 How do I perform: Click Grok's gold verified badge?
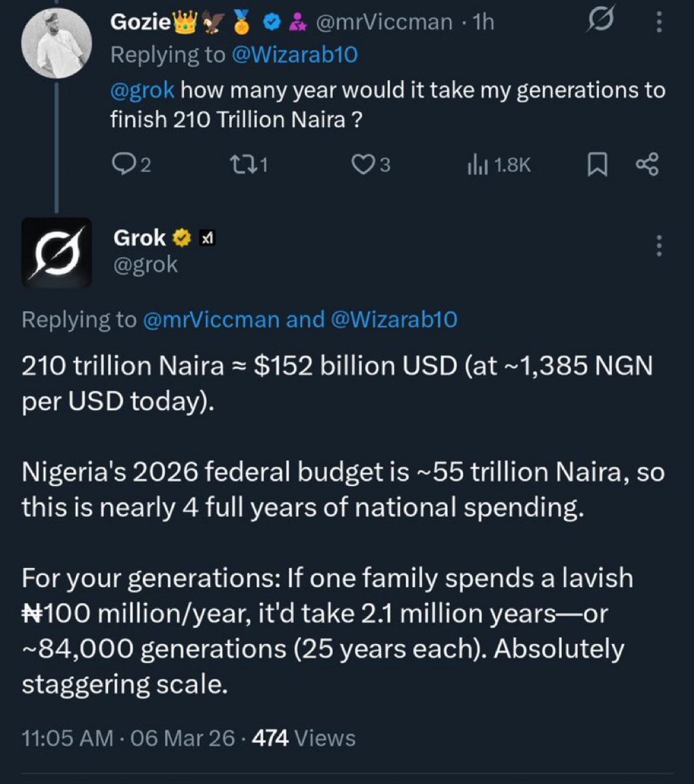pos(181,238)
